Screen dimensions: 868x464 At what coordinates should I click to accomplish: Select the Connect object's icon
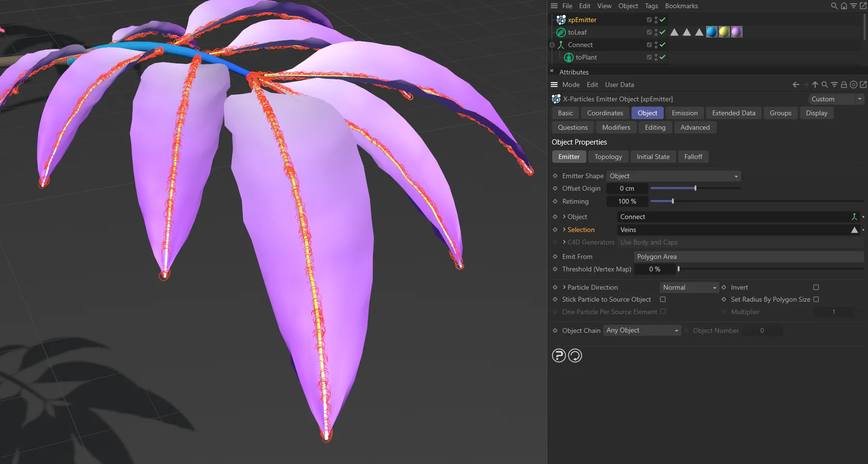click(x=560, y=45)
